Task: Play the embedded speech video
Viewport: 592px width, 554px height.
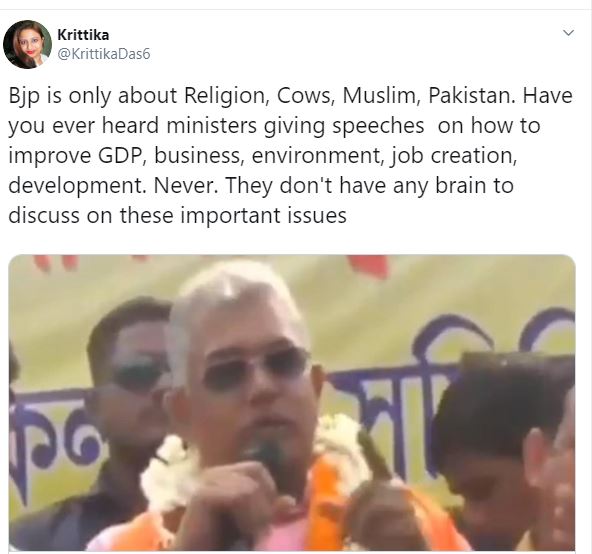Action: click(292, 403)
